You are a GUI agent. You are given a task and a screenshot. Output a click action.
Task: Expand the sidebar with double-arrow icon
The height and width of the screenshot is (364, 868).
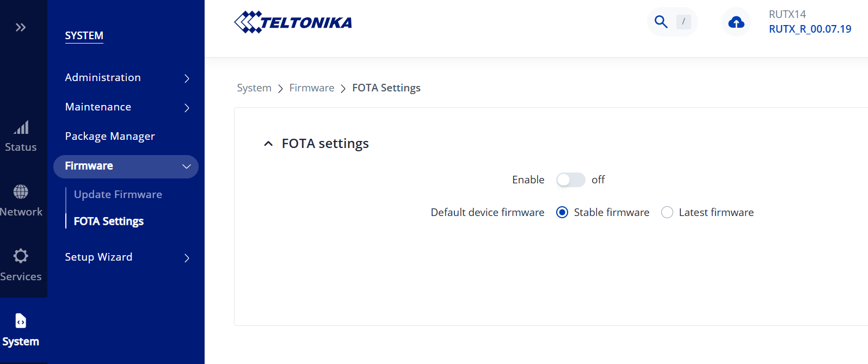pyautogui.click(x=21, y=27)
